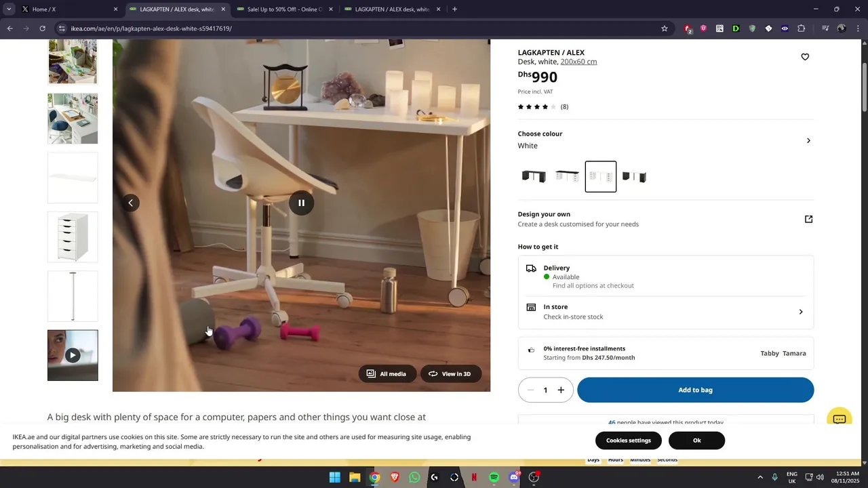Pause the product video
Viewport: 868px width, 488px height.
coord(301,203)
